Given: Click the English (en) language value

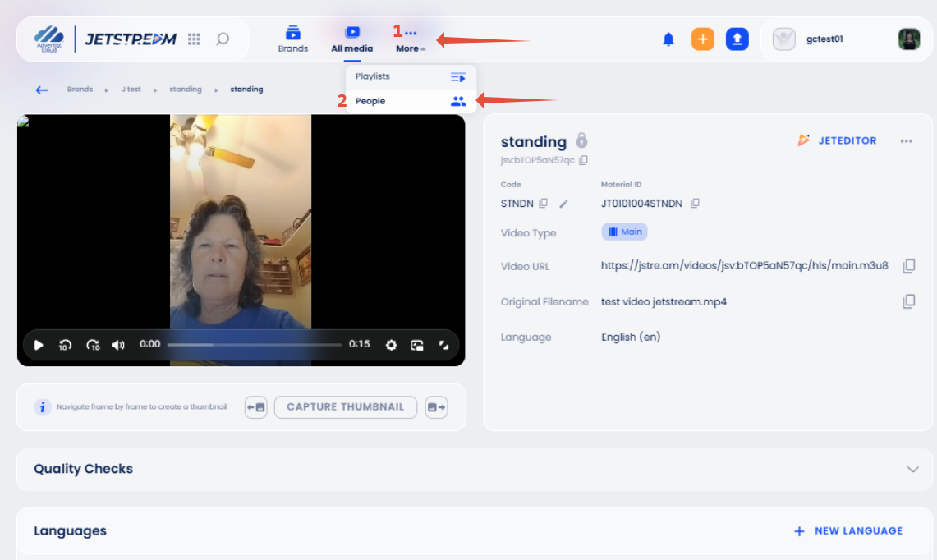Looking at the screenshot, I should coord(631,337).
